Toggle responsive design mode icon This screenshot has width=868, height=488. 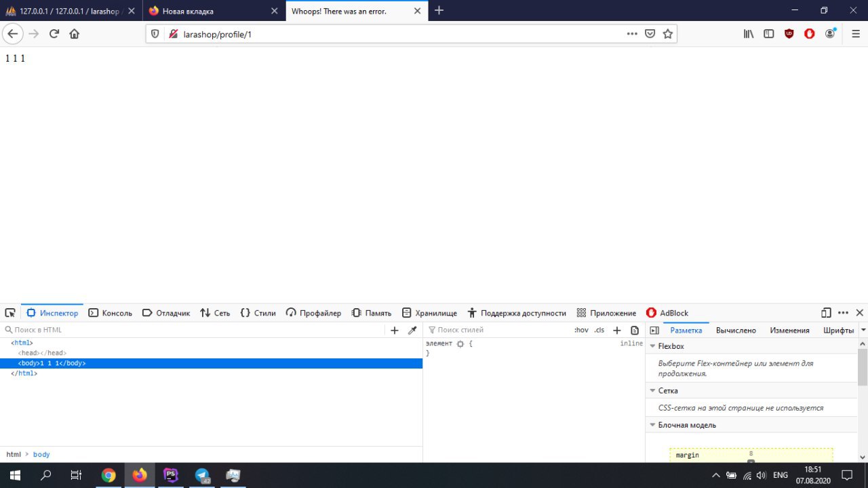(826, 313)
